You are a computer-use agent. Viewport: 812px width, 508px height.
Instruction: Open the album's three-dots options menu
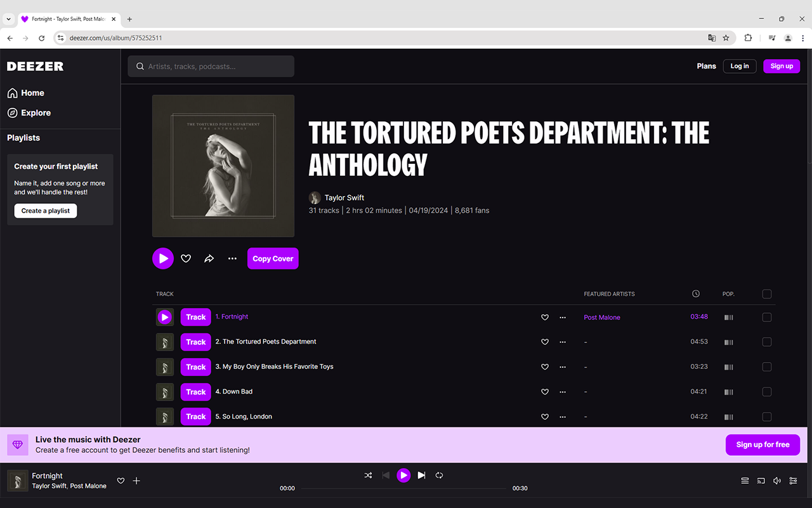[x=232, y=258]
